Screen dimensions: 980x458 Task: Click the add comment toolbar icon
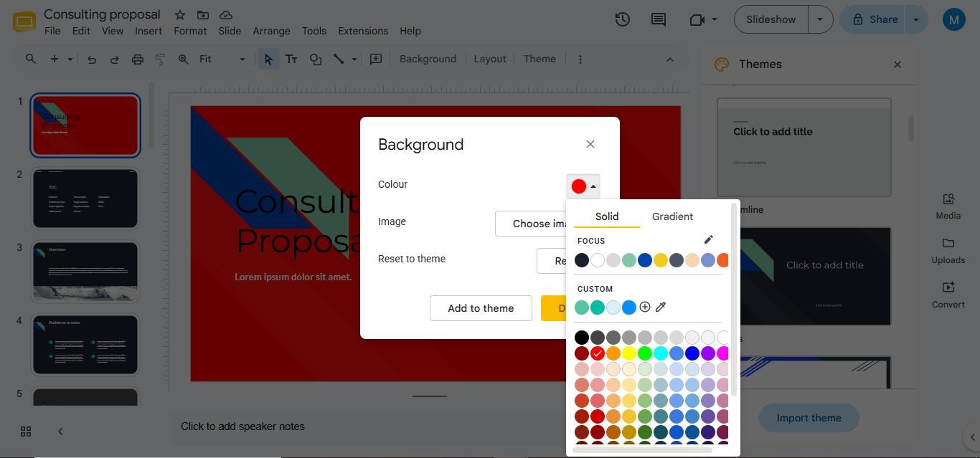pyautogui.click(x=375, y=59)
